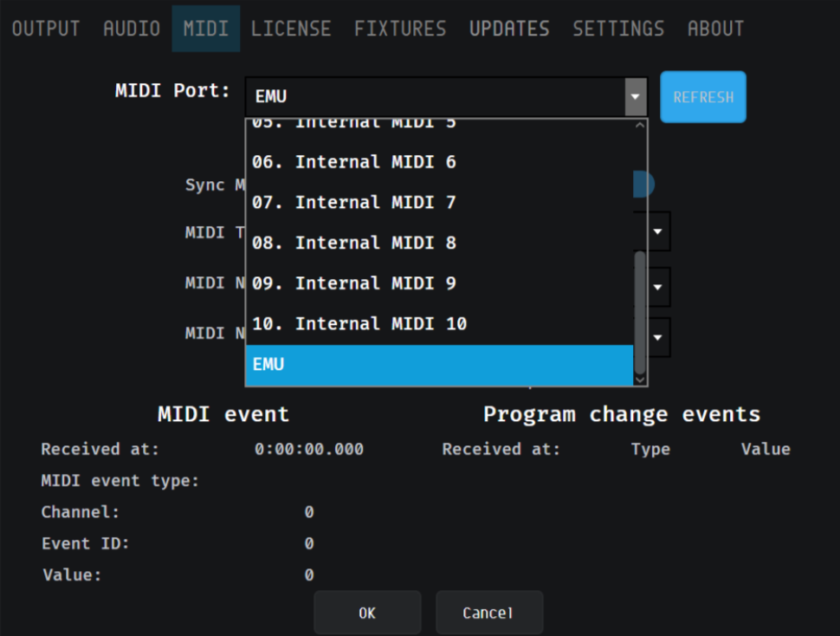Click the Value column header

click(766, 449)
